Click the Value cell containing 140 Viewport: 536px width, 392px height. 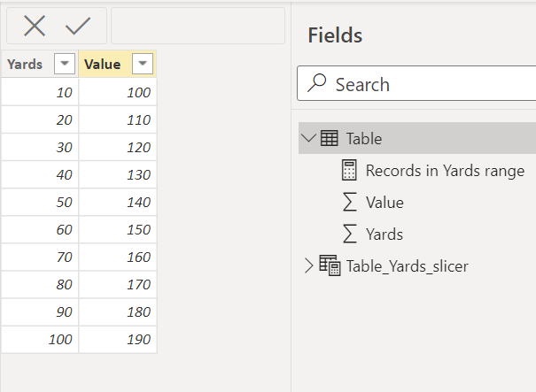coord(118,202)
